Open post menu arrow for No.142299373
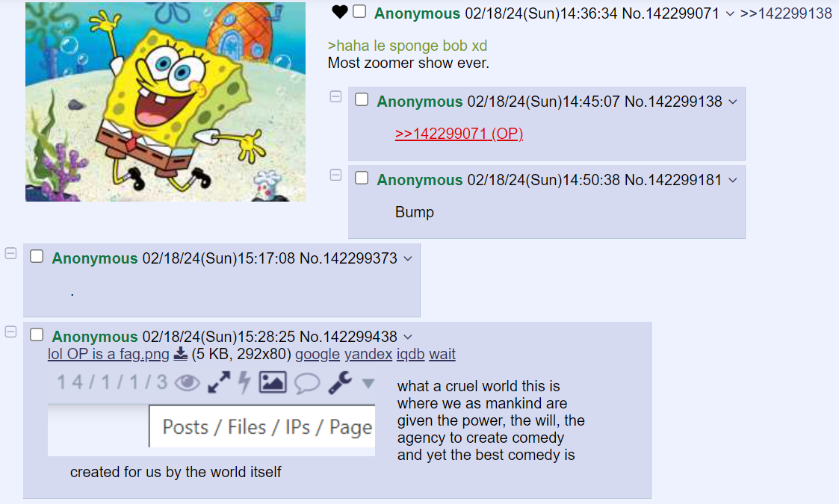 pyautogui.click(x=408, y=259)
